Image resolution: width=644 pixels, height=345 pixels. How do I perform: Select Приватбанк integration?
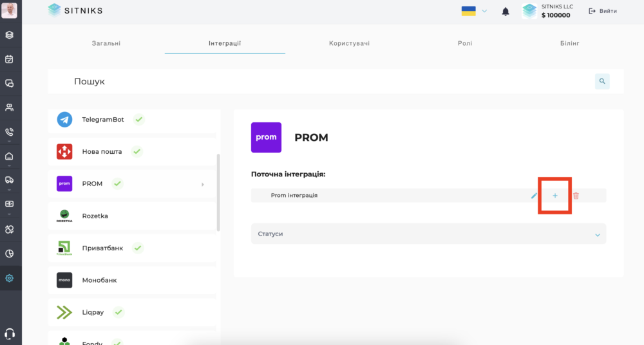(132, 248)
